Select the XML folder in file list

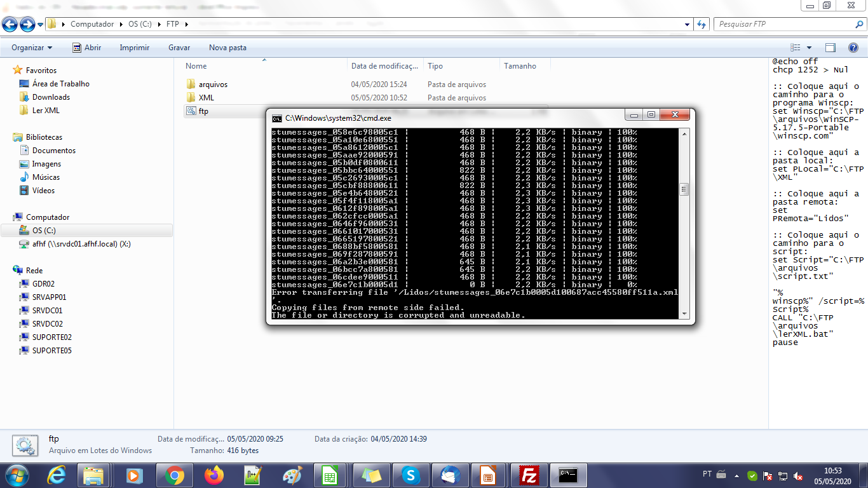[206, 98]
